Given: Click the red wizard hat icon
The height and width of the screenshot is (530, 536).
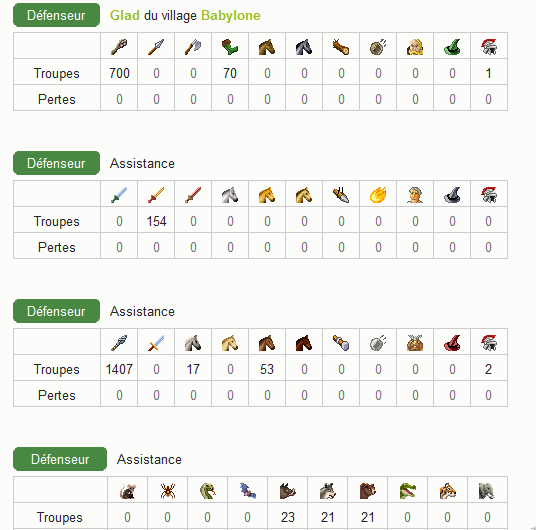Looking at the screenshot, I should (x=452, y=343).
